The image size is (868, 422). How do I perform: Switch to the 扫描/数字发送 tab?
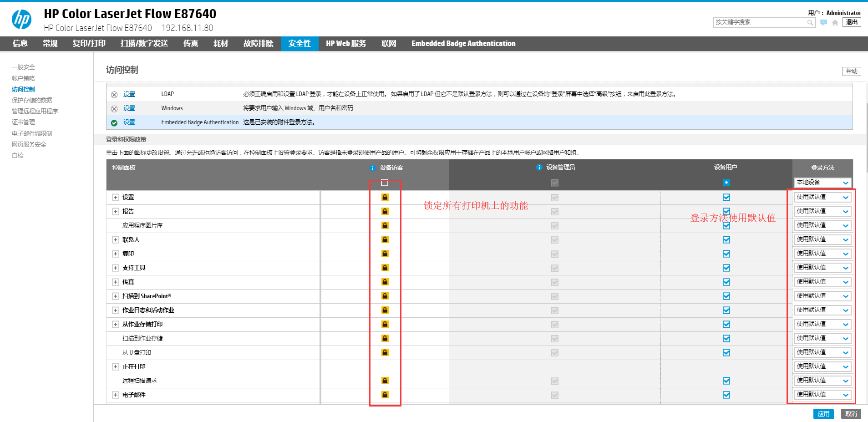[144, 44]
